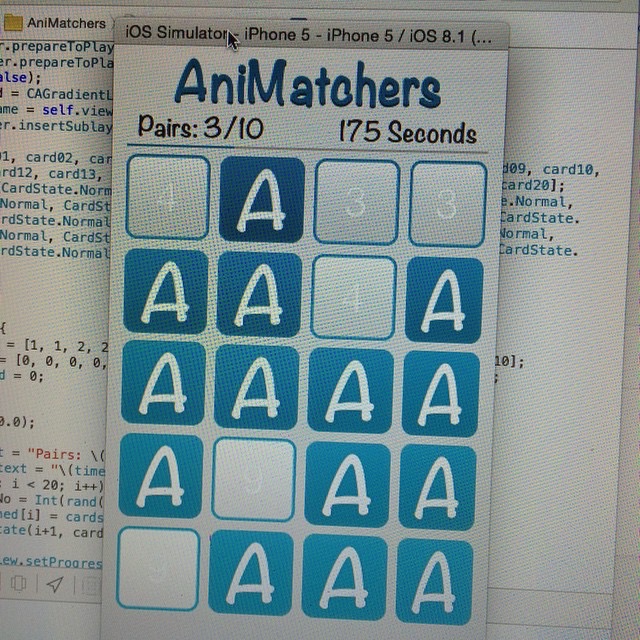Flip the last card in the bottom row
The width and height of the screenshot is (640, 640).
coord(434,581)
